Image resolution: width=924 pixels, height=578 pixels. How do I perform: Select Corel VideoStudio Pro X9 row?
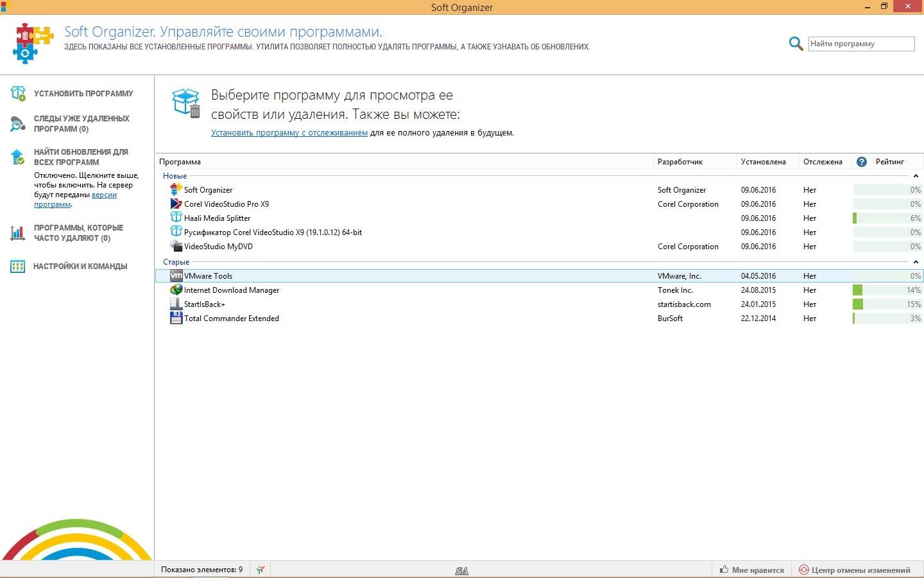pyautogui.click(x=539, y=204)
